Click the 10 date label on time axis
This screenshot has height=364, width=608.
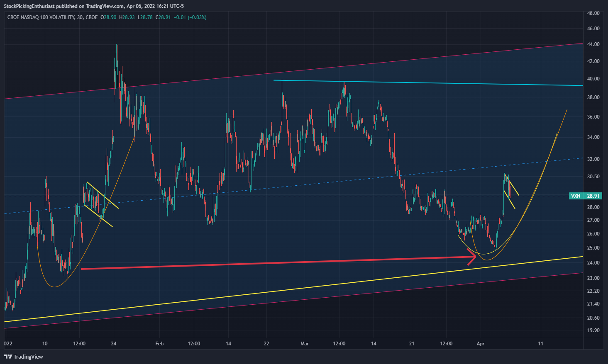tap(45, 344)
